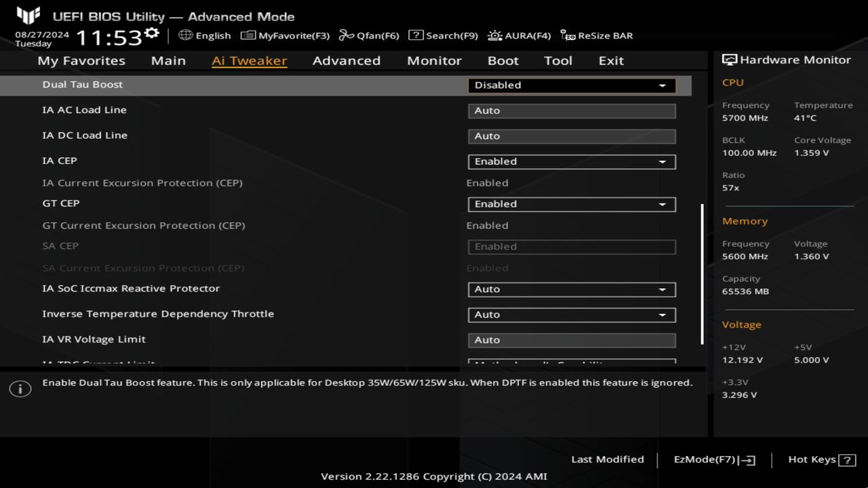Select the IA CEP label

point(60,161)
